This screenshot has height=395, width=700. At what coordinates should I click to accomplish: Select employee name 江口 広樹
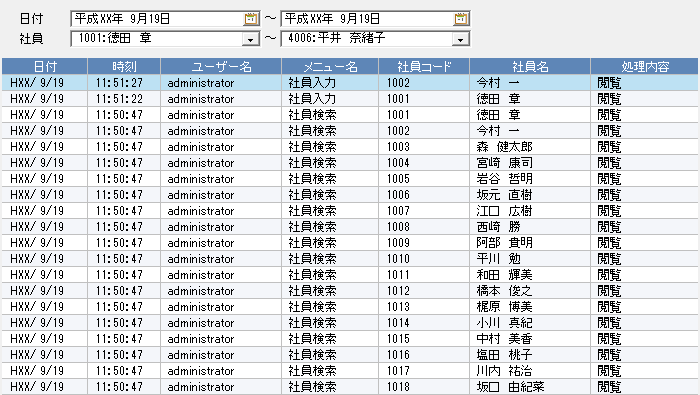530,211
